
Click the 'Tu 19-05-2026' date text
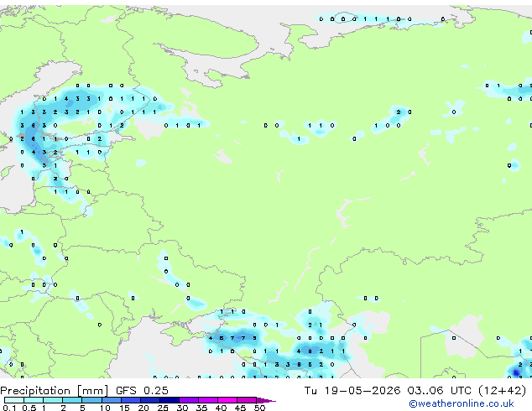[352, 391]
